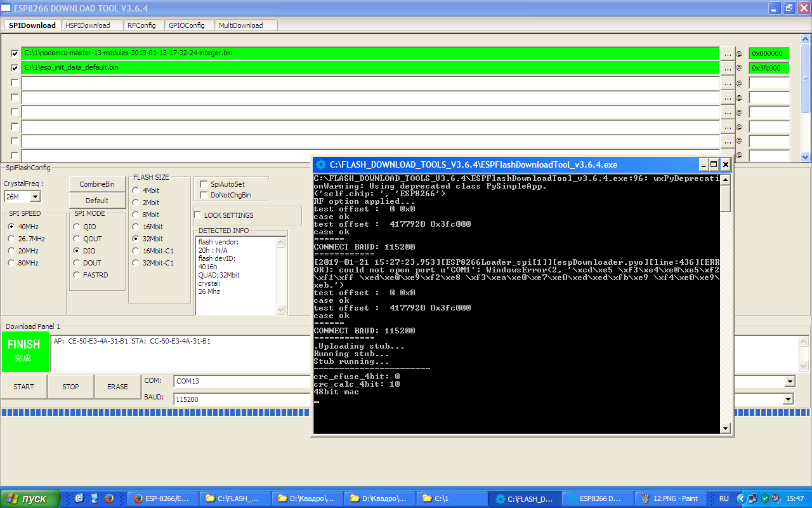Click the file list scrollbar down arrow
812x508 pixels.
tap(806, 156)
